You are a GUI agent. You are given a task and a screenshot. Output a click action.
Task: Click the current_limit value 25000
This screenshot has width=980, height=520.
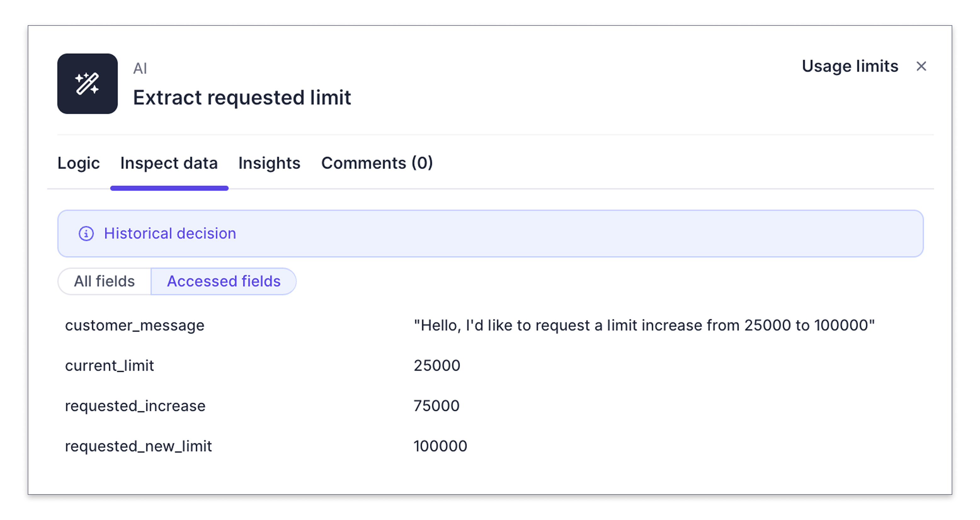tap(437, 366)
